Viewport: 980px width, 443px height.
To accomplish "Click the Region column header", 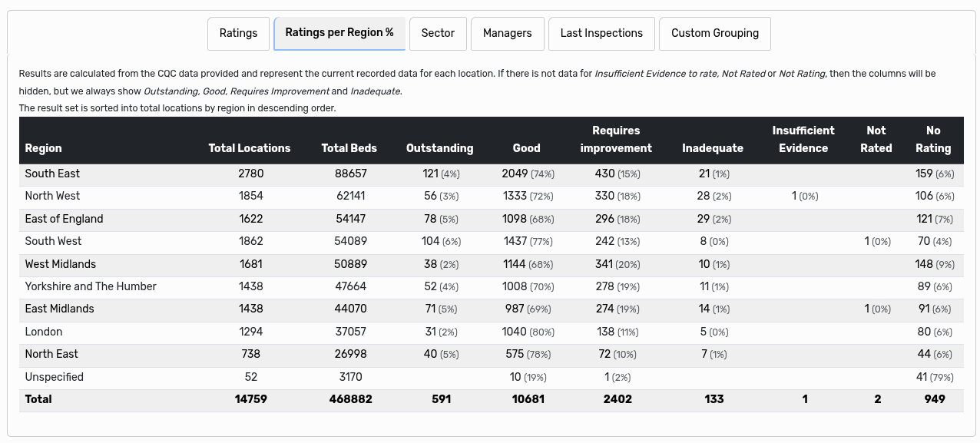I will point(44,148).
